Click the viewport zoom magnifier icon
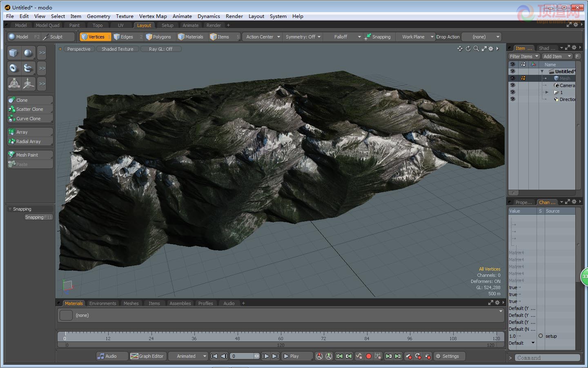Viewport: 588px width, 368px height. pos(476,49)
